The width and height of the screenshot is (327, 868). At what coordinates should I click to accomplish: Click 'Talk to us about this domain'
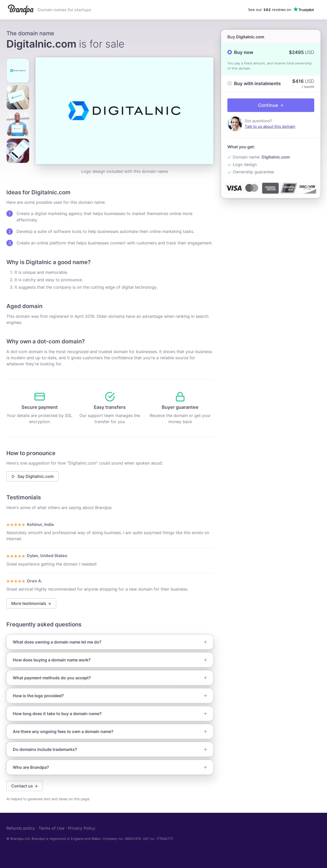point(270,126)
